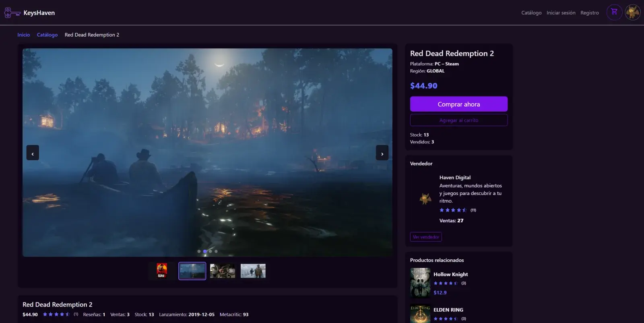Click the Productos relacionados heading
The image size is (644, 323).
click(437, 260)
